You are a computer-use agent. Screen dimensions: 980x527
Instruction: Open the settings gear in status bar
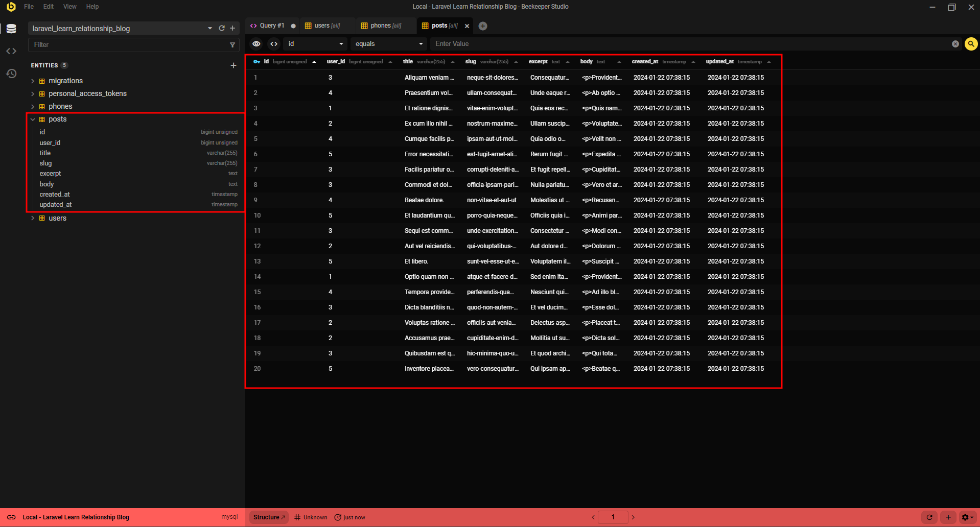pyautogui.click(x=966, y=517)
